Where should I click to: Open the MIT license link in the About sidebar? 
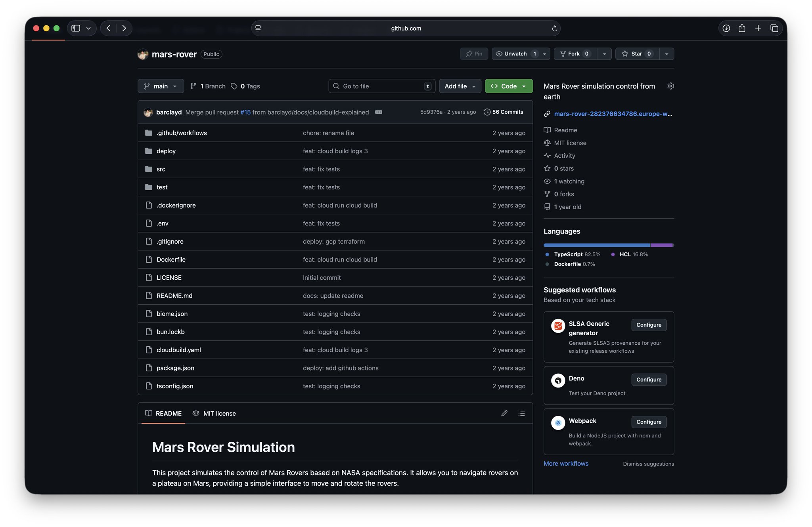pyautogui.click(x=570, y=143)
